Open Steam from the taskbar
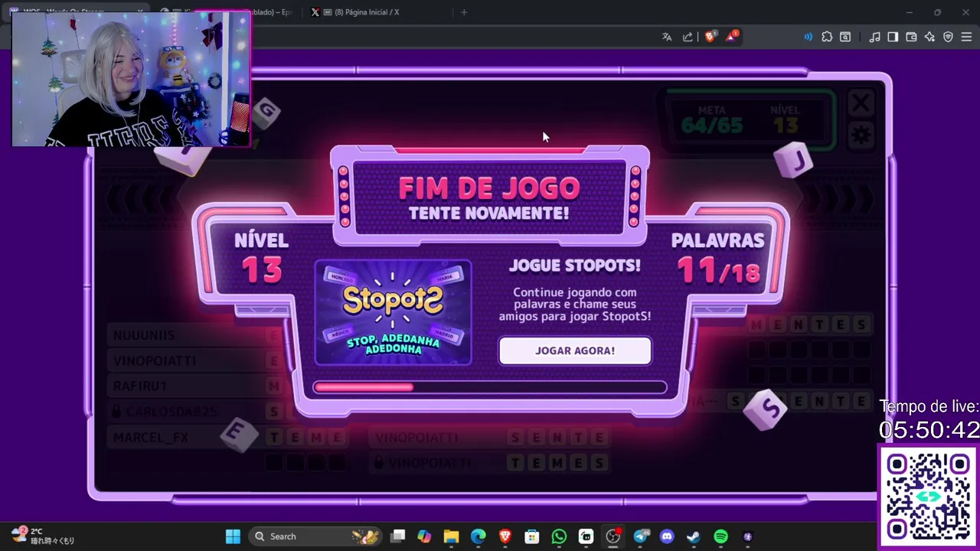This screenshot has width=980, height=551. pos(694,536)
